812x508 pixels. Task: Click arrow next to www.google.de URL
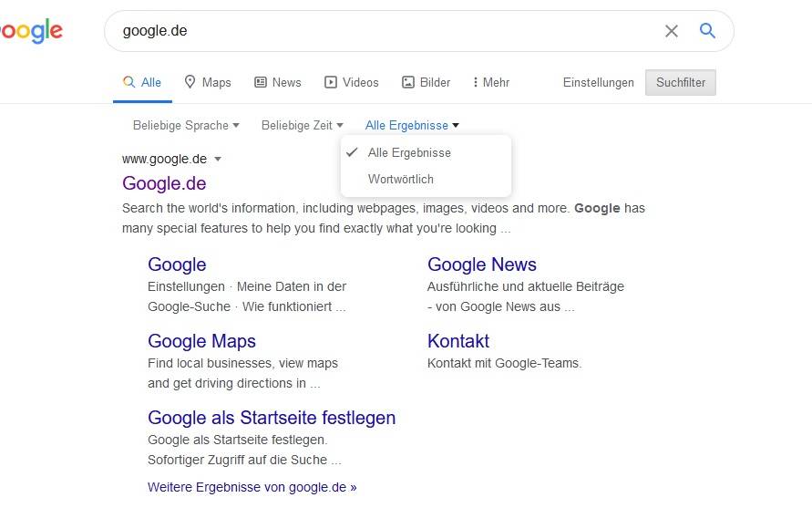[x=218, y=159]
